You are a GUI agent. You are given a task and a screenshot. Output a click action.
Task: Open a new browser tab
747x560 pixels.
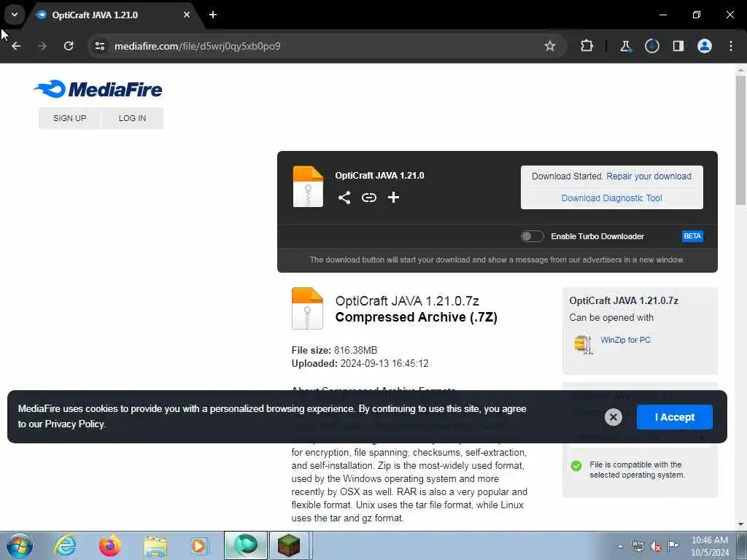(x=213, y=15)
